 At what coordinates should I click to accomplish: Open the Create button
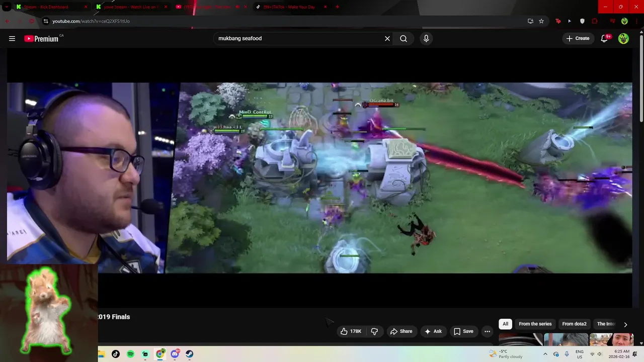tap(578, 38)
